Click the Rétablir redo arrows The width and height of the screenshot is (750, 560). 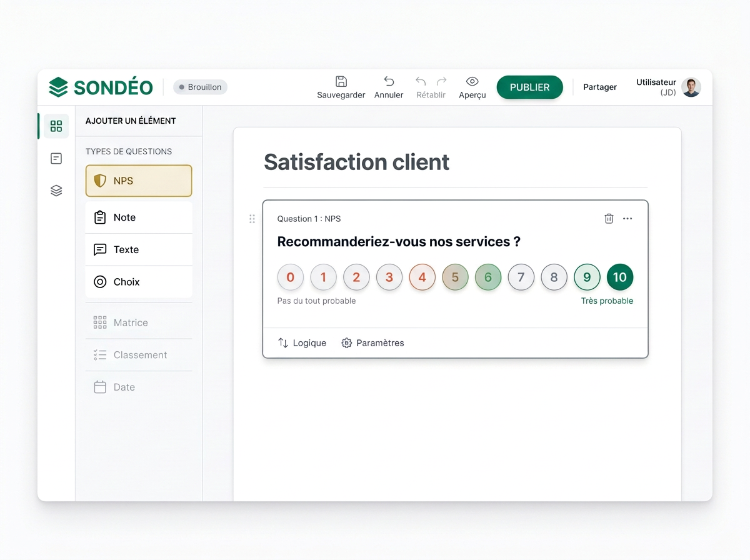point(431,81)
